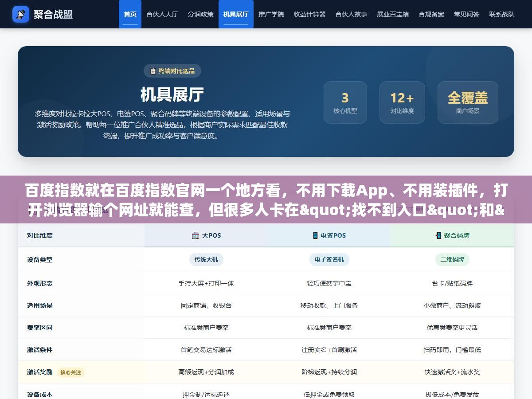This screenshot has height=399, width=532.
Task: Click the 聚合码牌 column icon
Action: (438, 235)
